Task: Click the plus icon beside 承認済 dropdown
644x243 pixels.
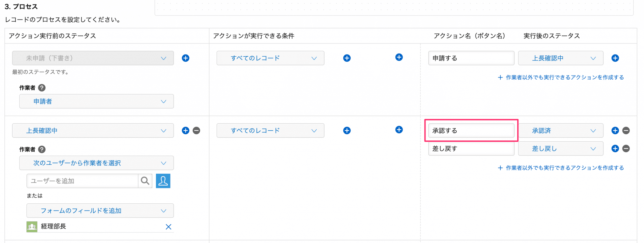Action: tap(615, 130)
